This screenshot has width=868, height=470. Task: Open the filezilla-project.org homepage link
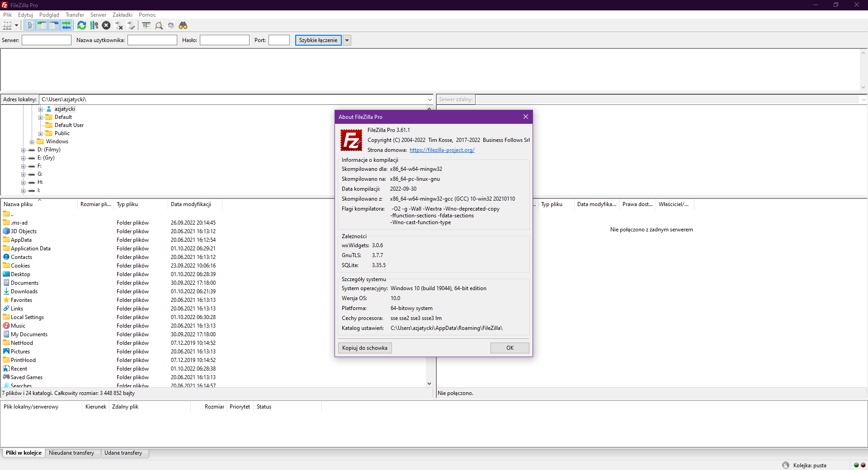point(442,150)
